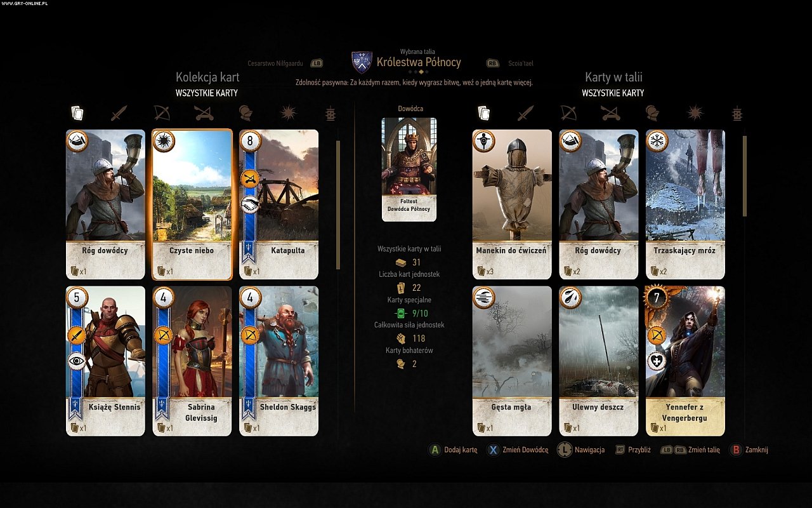Pick the Katapulta card from collection
812x508 pixels.
(x=278, y=204)
